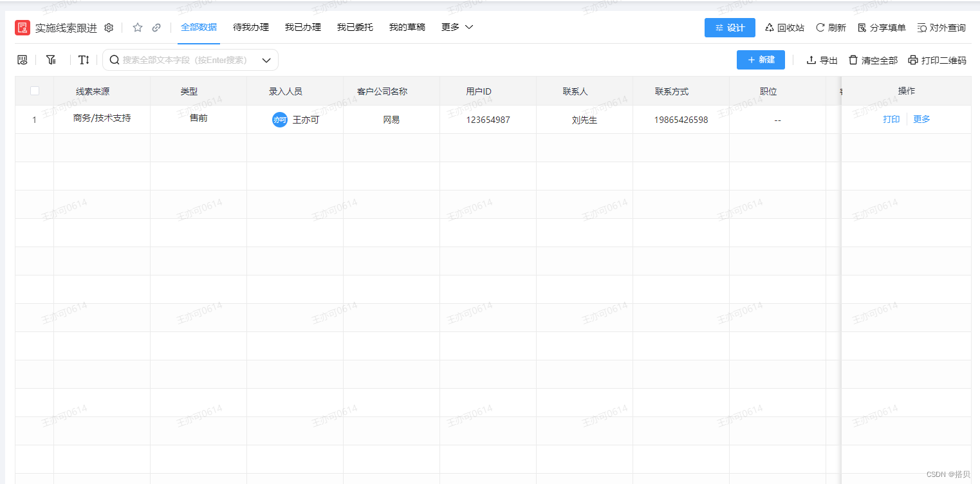Copy form link via chain icon
Image resolution: width=980 pixels, height=484 pixels.
(x=156, y=28)
